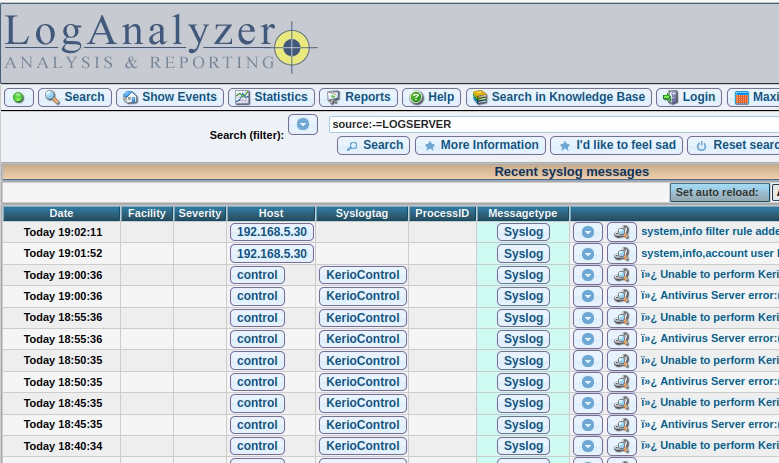This screenshot has width=779, height=463.
Task: Click the details magnifier icon in the 19:02:11 row
Action: click(x=622, y=232)
